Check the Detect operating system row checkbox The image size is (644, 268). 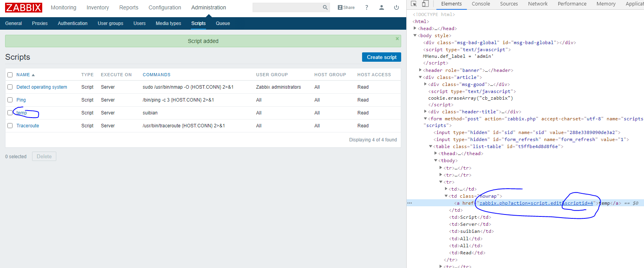[10, 87]
